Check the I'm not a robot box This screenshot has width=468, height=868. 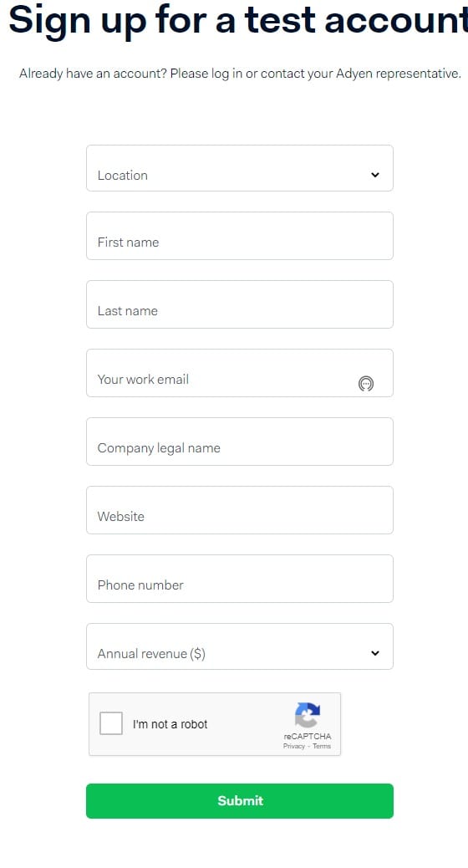coord(111,723)
